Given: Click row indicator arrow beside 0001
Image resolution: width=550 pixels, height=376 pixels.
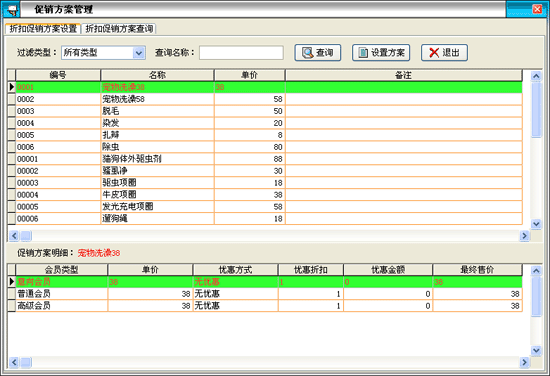Looking at the screenshot, I should [x=12, y=87].
